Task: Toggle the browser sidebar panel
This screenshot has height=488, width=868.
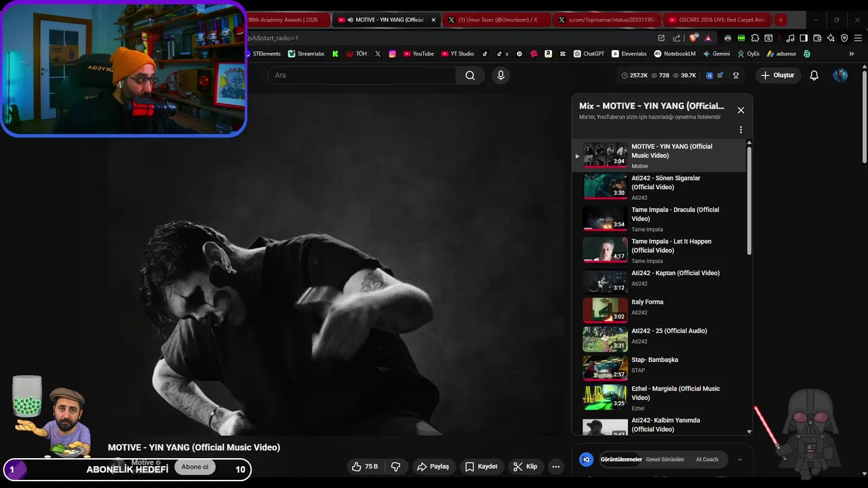Action: click(804, 38)
